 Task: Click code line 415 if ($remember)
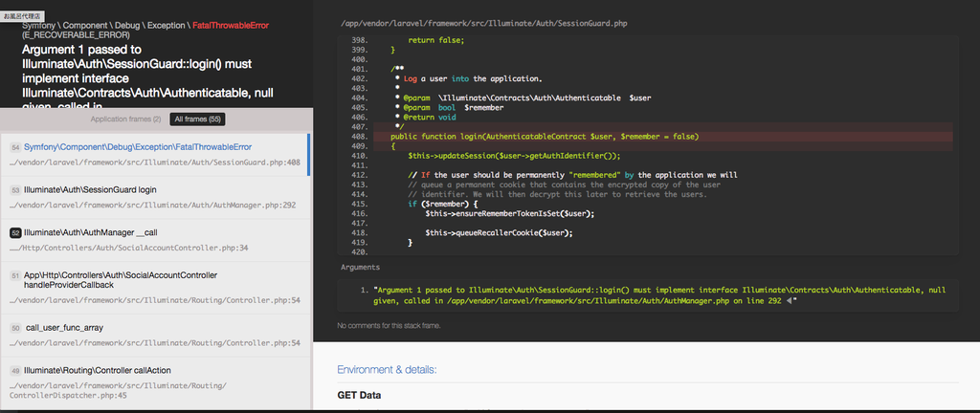pyautogui.click(x=442, y=204)
